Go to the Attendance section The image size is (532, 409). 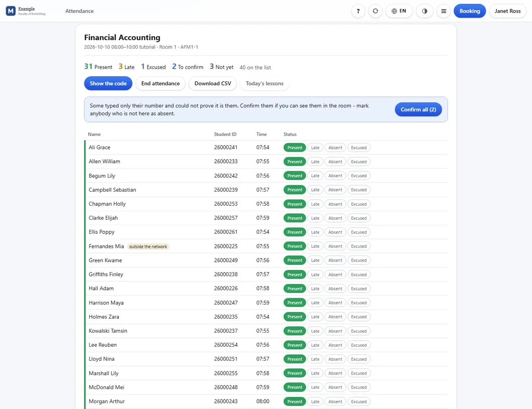(79, 11)
